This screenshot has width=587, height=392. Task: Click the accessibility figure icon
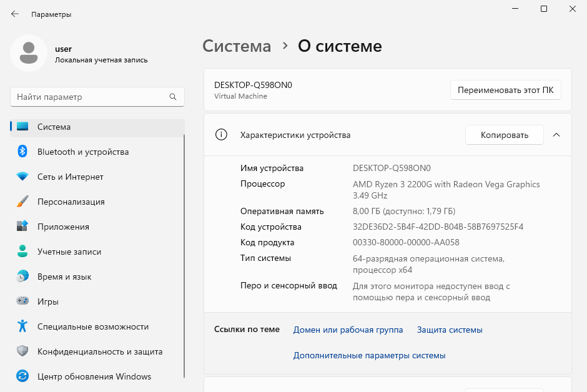click(22, 326)
